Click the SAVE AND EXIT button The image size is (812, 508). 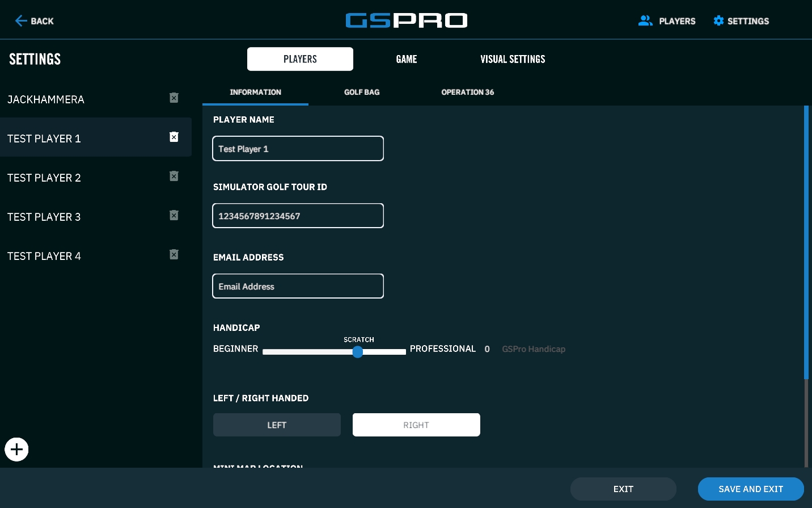click(751, 489)
